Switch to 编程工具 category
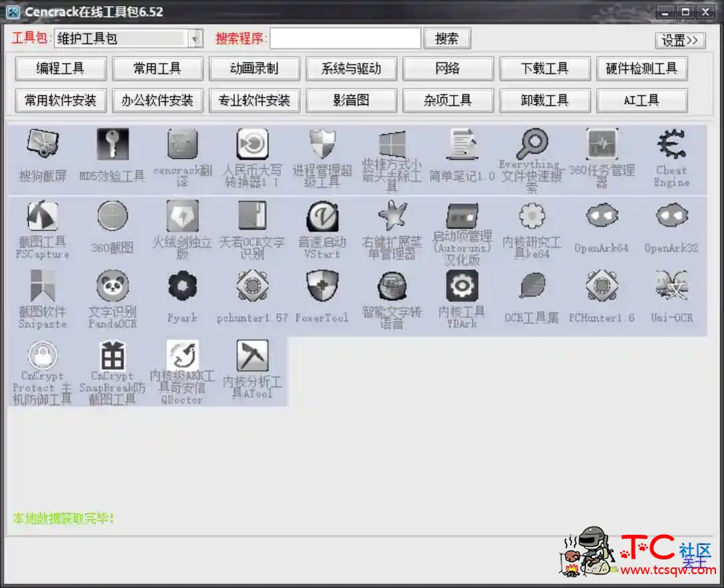The height and width of the screenshot is (588, 724). coord(61,69)
